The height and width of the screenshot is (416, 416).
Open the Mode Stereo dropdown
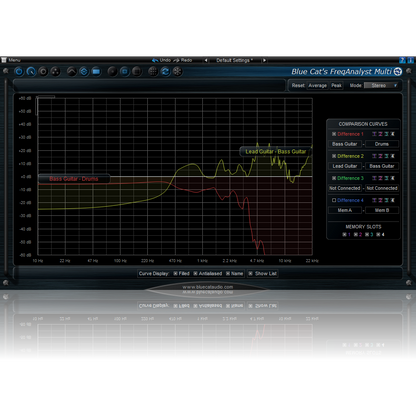pyautogui.click(x=381, y=86)
